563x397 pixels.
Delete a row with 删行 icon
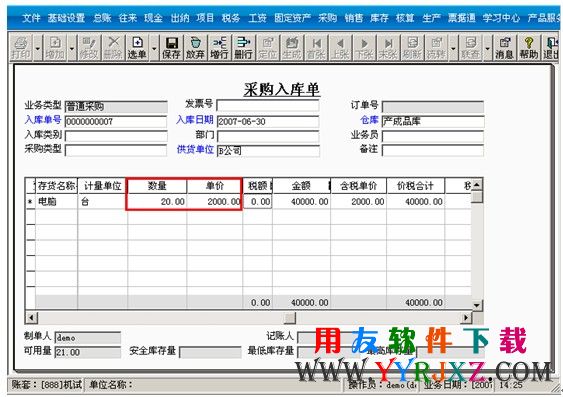[243, 48]
